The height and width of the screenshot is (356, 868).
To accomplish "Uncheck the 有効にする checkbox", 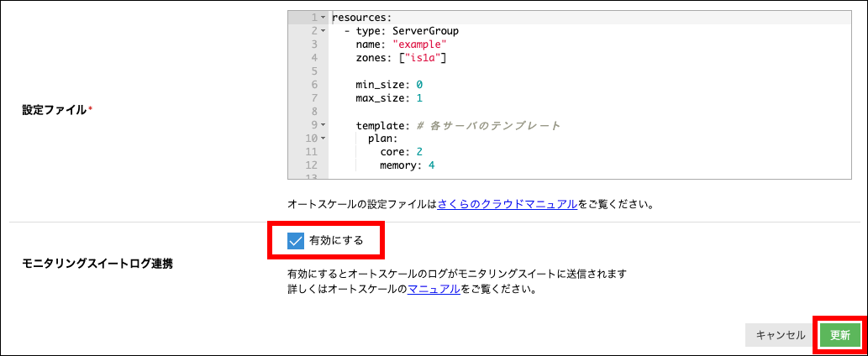I will [x=295, y=241].
